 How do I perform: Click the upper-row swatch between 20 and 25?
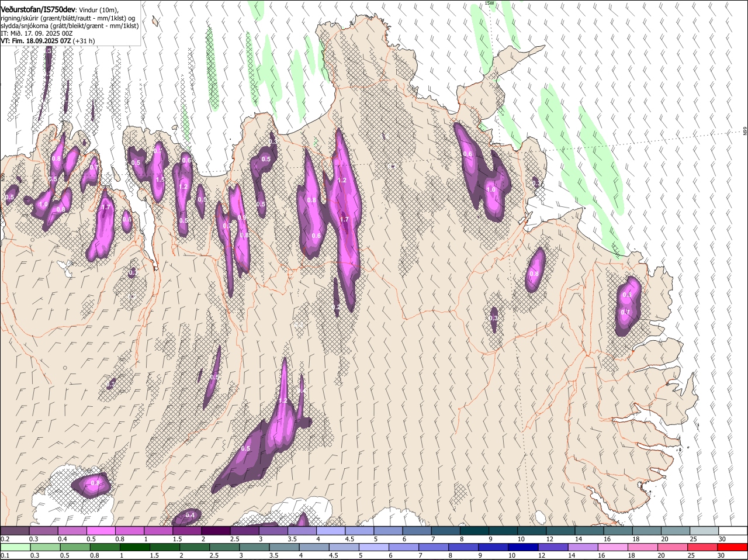pyautogui.click(x=676, y=530)
